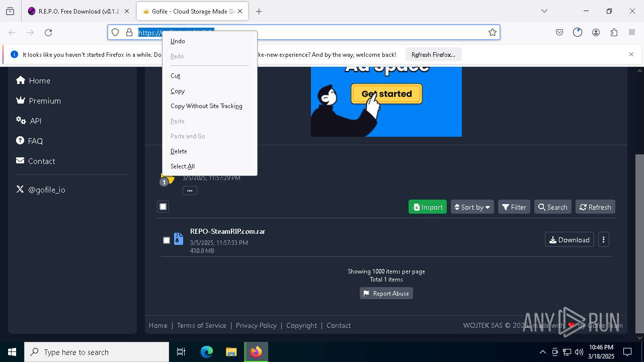Open the Copyright footer link
Image resolution: width=644 pixels, height=362 pixels.
tap(301, 325)
